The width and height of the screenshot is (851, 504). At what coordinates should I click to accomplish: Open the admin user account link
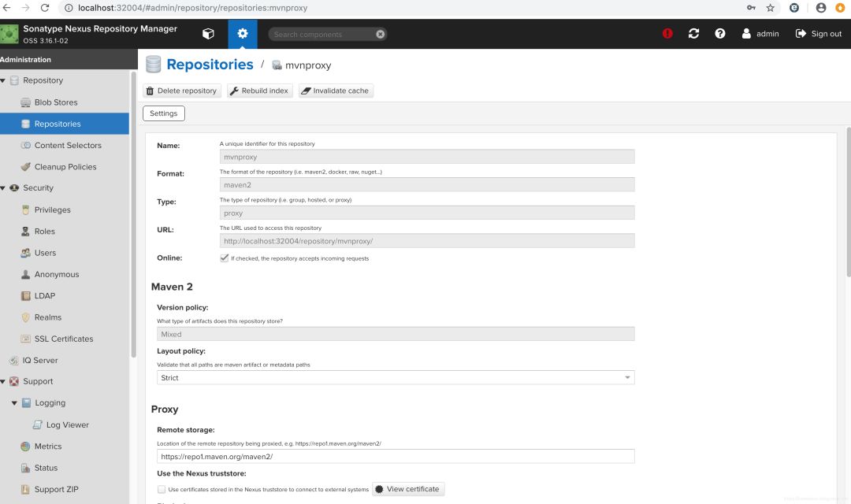[x=760, y=34]
